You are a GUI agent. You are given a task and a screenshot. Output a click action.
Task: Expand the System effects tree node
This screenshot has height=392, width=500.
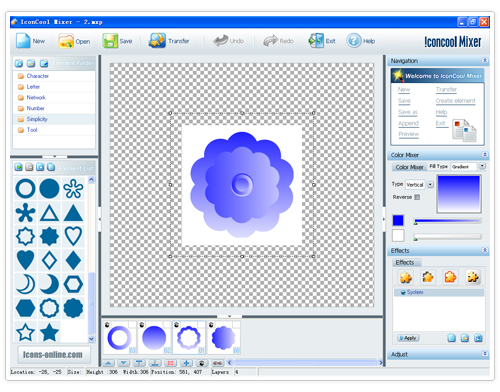pyautogui.click(x=403, y=292)
